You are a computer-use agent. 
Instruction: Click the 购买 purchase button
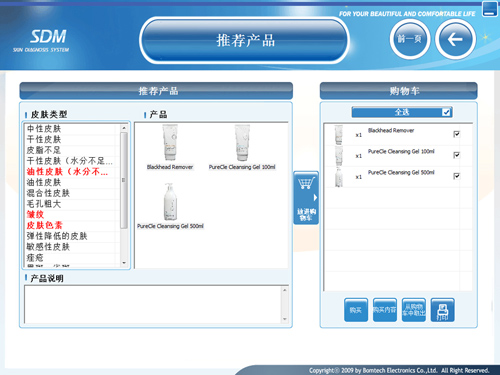point(356,310)
